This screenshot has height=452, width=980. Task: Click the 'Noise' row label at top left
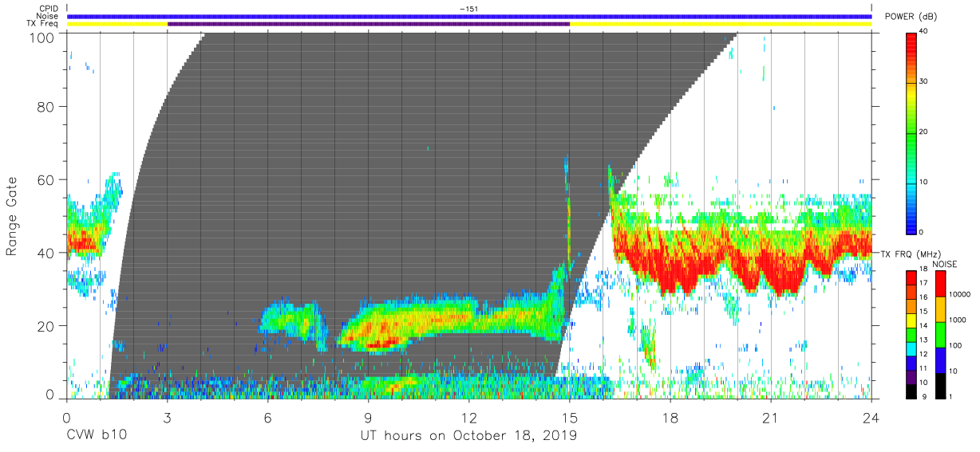pos(49,16)
